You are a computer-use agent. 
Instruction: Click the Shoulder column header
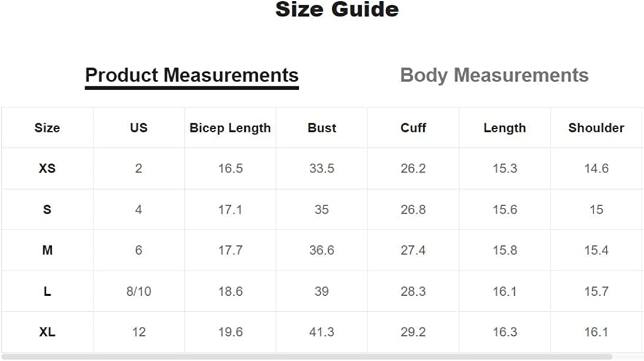(596, 128)
